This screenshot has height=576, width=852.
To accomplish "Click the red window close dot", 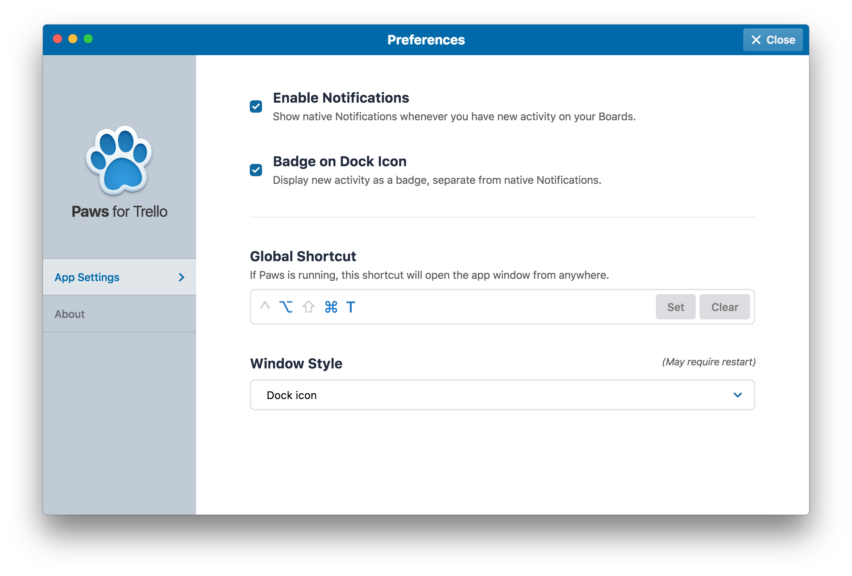I will (57, 39).
